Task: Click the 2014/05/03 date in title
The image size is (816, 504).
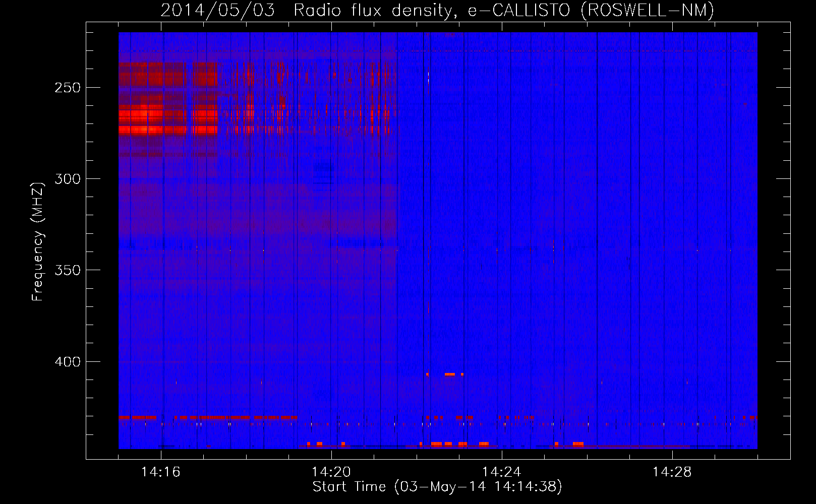Action: point(218,10)
